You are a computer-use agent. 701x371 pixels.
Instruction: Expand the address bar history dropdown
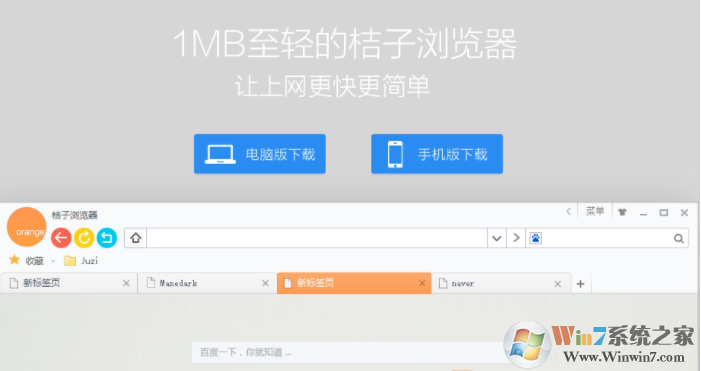[x=497, y=238]
